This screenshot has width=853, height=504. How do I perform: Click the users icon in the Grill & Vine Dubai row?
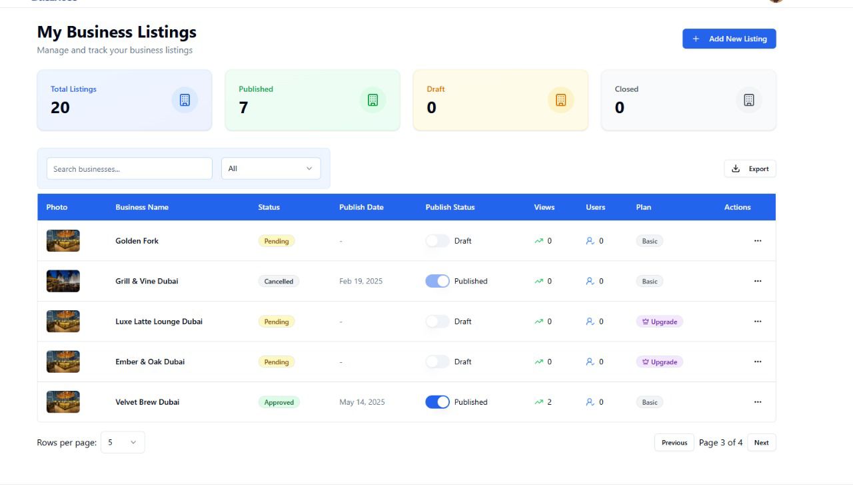point(590,281)
